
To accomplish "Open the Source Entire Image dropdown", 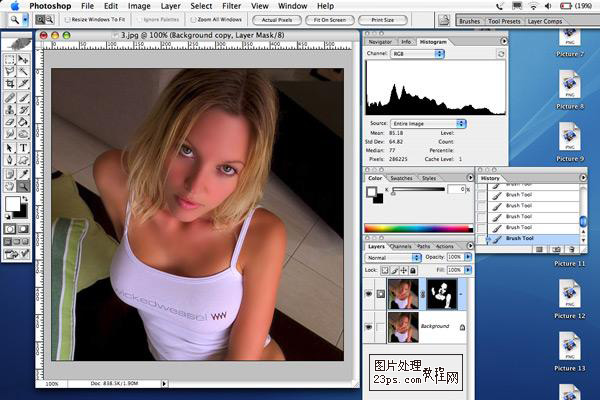I will pyautogui.click(x=428, y=124).
